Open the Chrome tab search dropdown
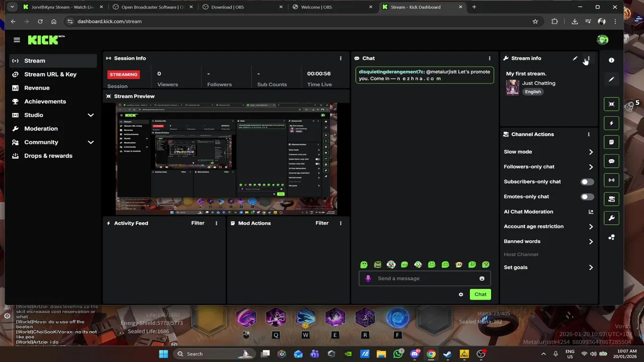This screenshot has height=362, width=644. click(x=12, y=7)
